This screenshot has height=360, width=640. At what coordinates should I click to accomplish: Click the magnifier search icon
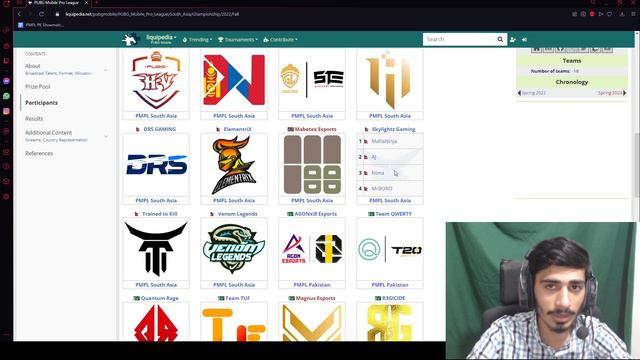(x=500, y=40)
